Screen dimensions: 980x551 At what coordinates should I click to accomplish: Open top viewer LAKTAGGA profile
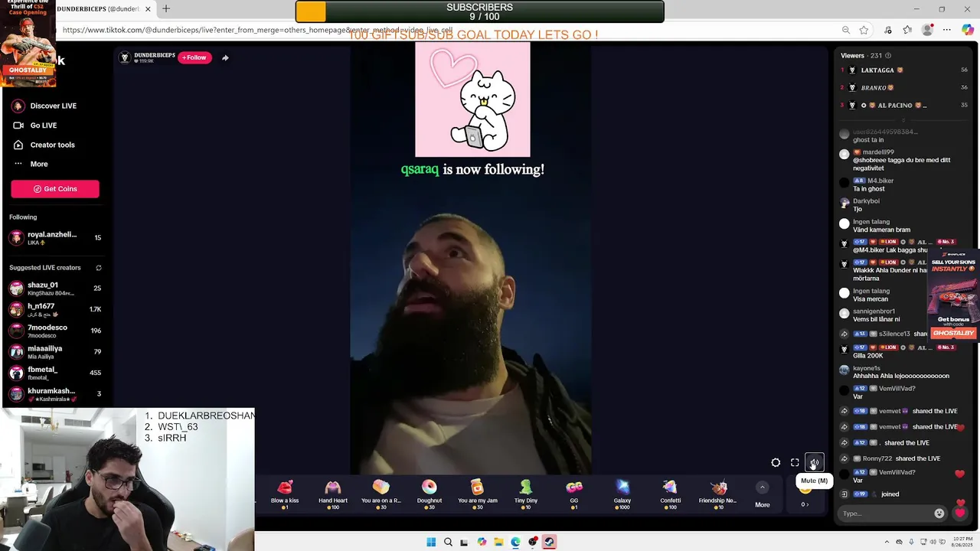tap(882, 70)
